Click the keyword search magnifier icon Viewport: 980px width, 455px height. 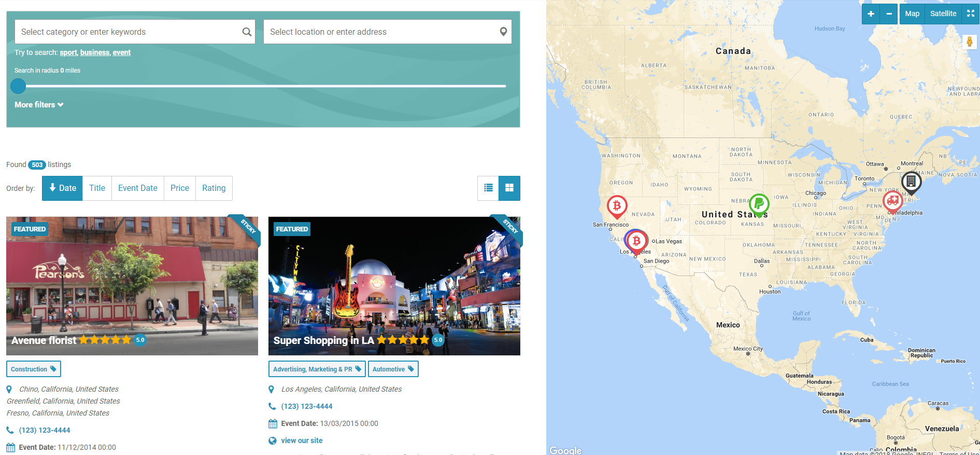[x=247, y=32]
